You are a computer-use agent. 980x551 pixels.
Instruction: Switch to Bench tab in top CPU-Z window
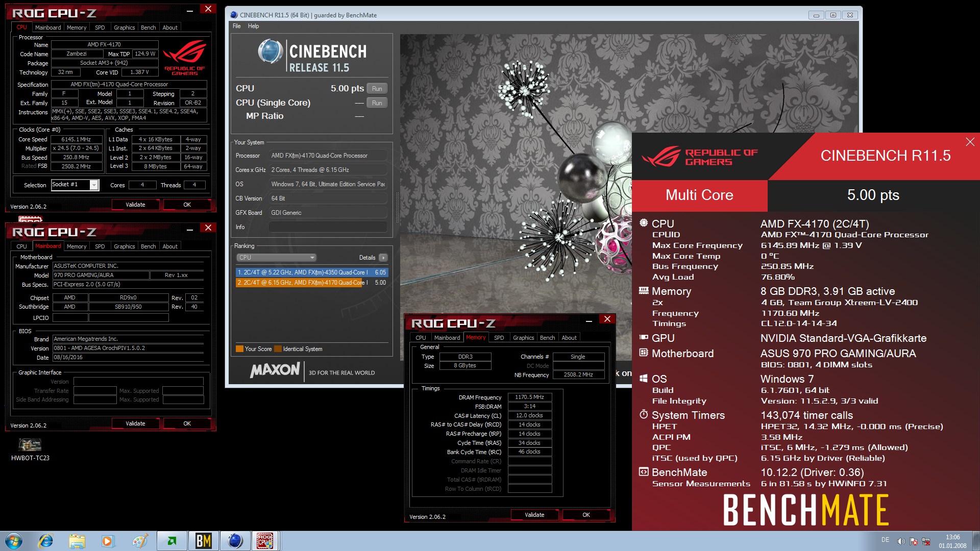[x=148, y=28]
